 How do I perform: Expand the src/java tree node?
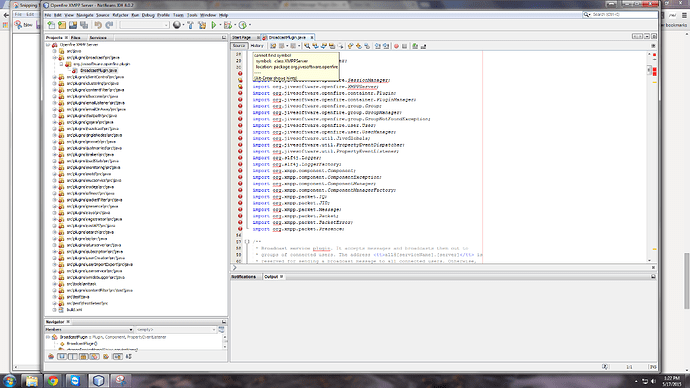point(55,51)
